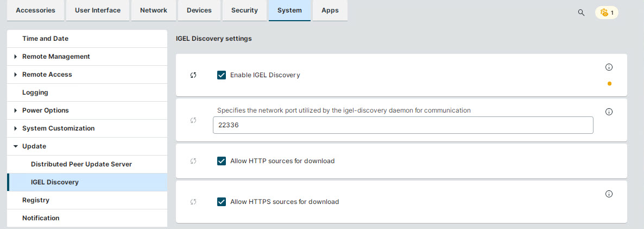Open the Network tab
Screen dimensions: 644x229
pos(154,10)
